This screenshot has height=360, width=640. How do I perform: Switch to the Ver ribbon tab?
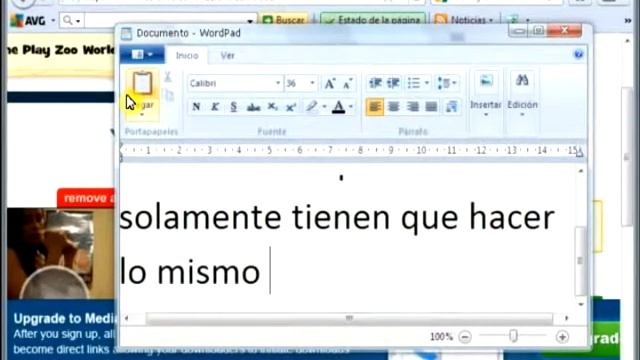227,56
